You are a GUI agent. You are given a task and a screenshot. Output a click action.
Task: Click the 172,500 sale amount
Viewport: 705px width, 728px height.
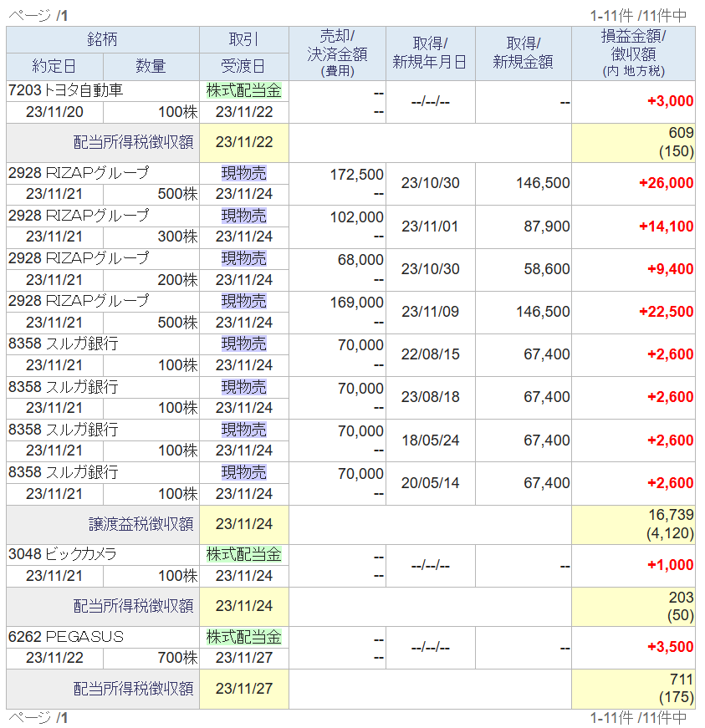[356, 175]
